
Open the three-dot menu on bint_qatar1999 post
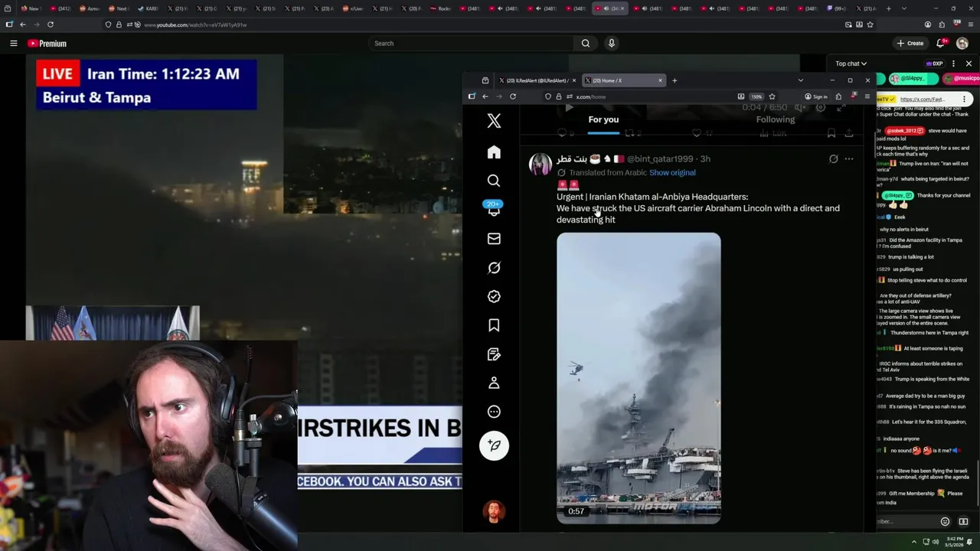pos(849,159)
